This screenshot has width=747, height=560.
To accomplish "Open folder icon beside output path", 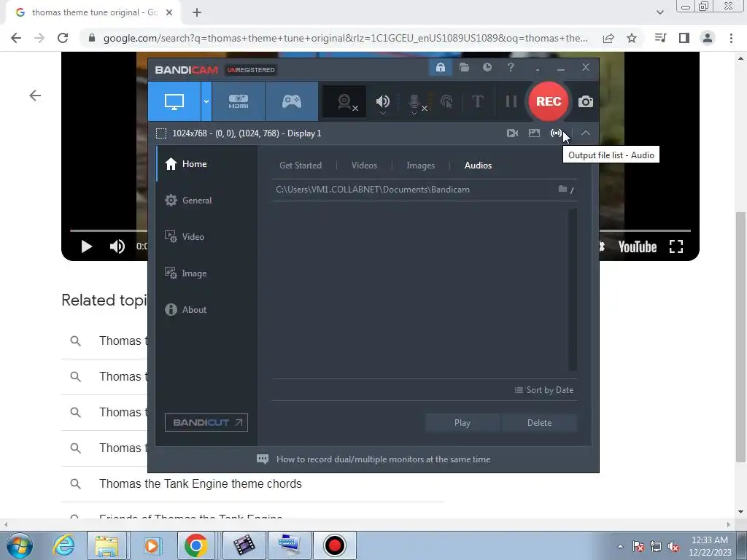I will pos(562,189).
